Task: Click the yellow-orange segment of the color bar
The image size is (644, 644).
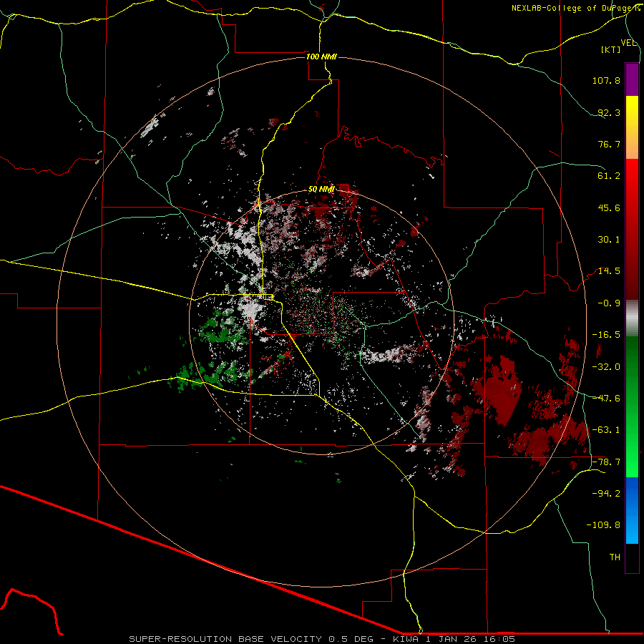Action: (x=632, y=127)
